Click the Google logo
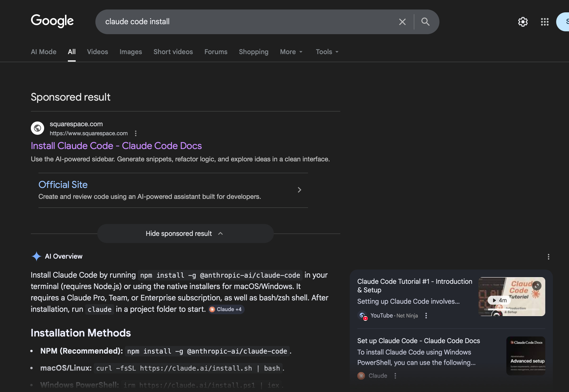 click(x=52, y=21)
